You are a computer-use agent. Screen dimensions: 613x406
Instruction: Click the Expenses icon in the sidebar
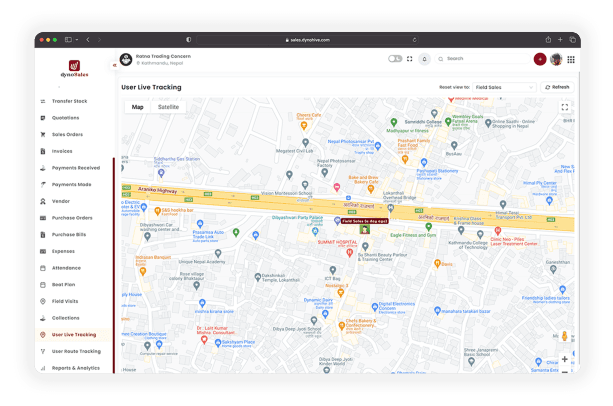(x=43, y=251)
